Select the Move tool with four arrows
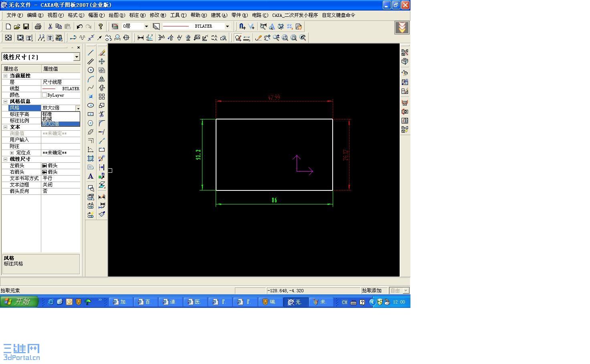The image size is (590, 364). (102, 61)
